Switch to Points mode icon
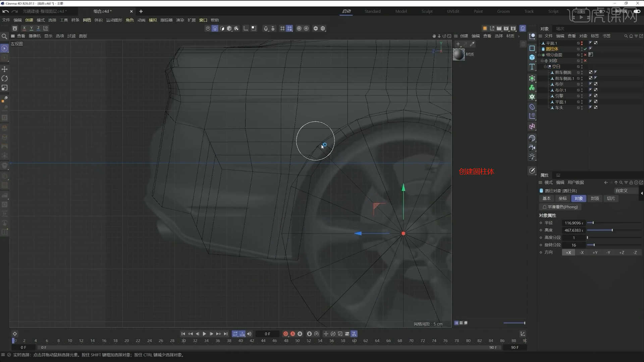Screen dimensions: 644x362 click(x=208, y=28)
